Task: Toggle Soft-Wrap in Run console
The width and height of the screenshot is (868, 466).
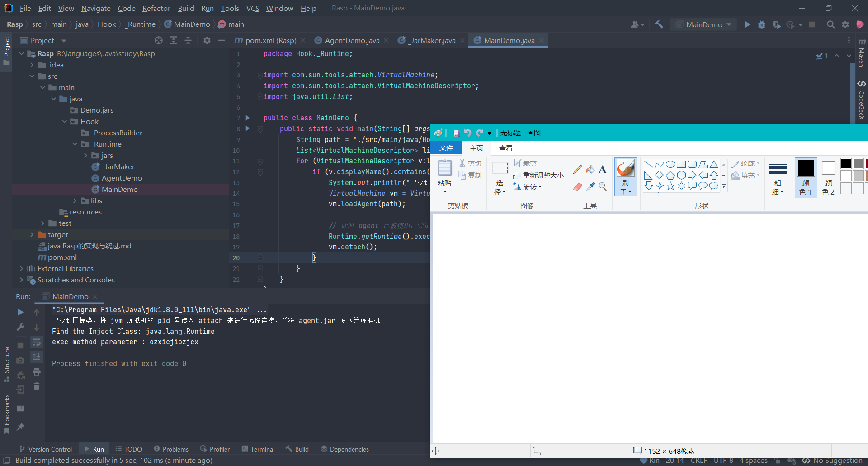Action: [37, 342]
